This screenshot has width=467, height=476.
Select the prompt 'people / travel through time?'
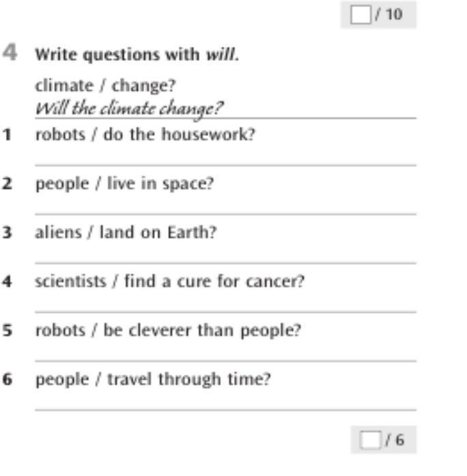point(152,380)
